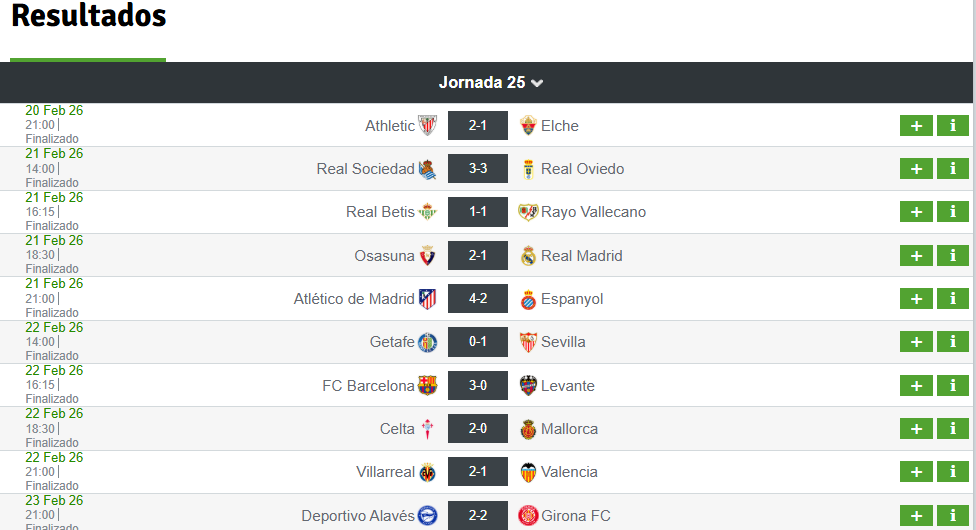Click the 4-2 Atlético vs Espanyol score
Viewport: 976px width, 530px height.
[478, 299]
